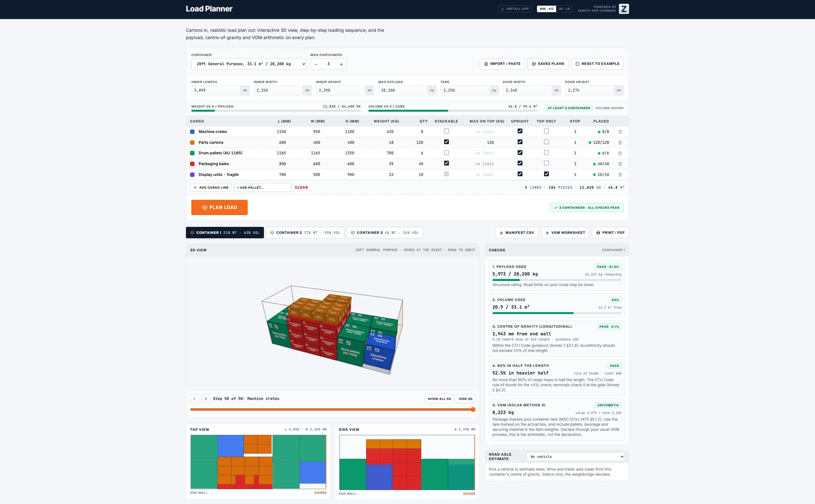Click Print / PDF button
Viewport: 815px width, 504px height.
click(610, 233)
